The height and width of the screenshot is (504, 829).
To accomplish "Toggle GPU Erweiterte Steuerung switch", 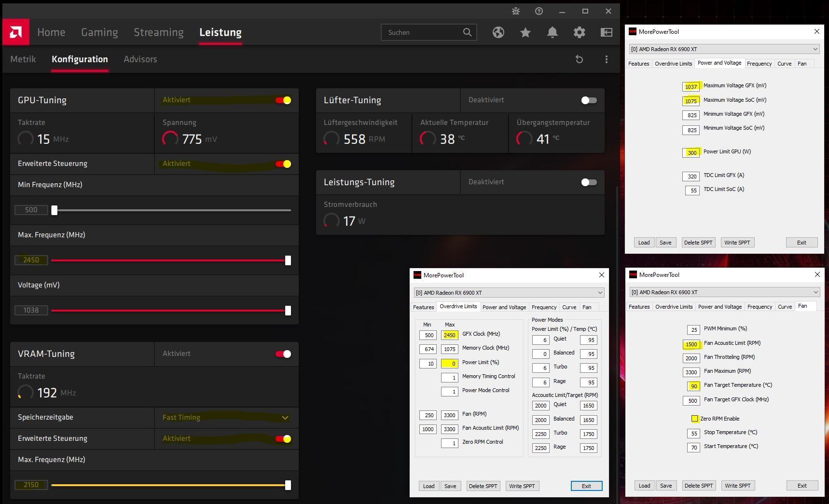I will pyautogui.click(x=283, y=164).
